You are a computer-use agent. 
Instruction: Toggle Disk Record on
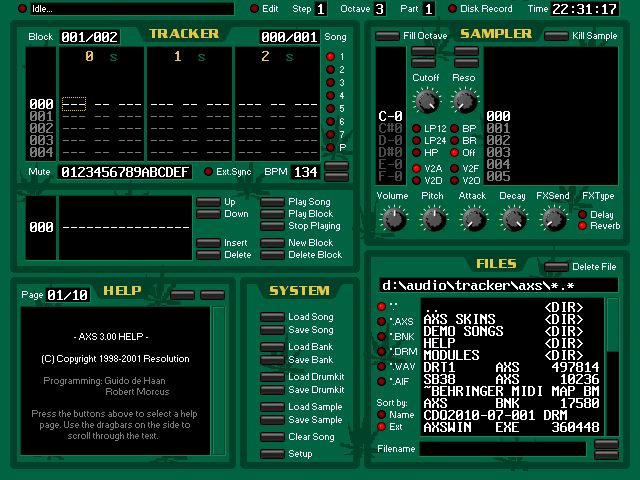(x=450, y=9)
